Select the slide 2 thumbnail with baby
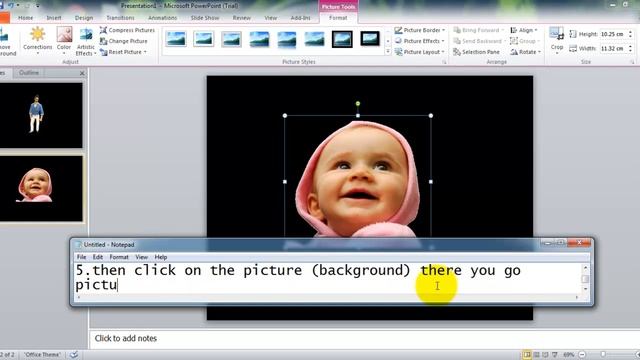The width and height of the screenshot is (640, 360). click(41, 189)
